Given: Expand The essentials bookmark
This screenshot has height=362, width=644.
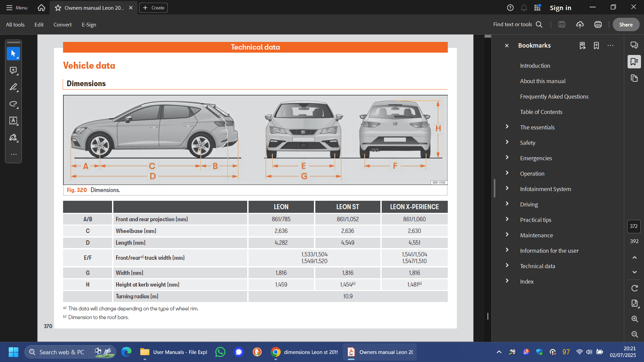Looking at the screenshot, I should click(507, 127).
